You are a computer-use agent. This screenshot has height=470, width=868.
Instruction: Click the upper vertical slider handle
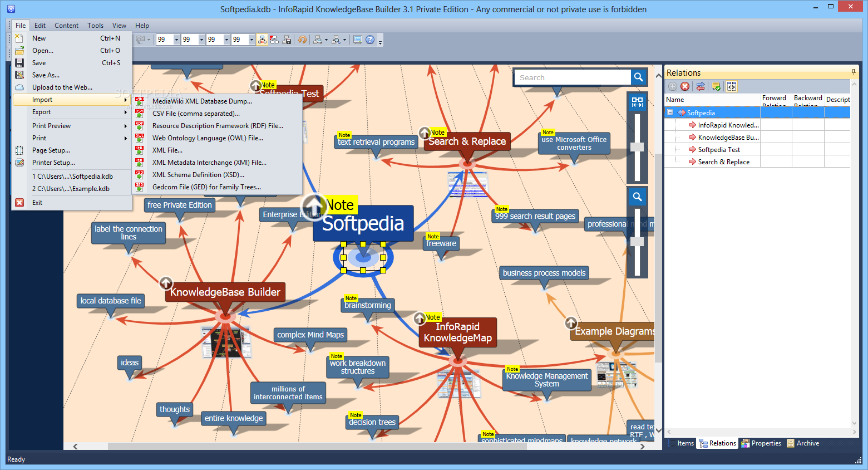click(x=637, y=147)
